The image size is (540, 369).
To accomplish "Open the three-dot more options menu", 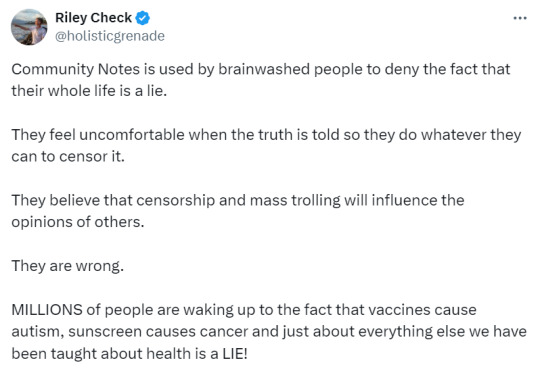I will point(520,18).
